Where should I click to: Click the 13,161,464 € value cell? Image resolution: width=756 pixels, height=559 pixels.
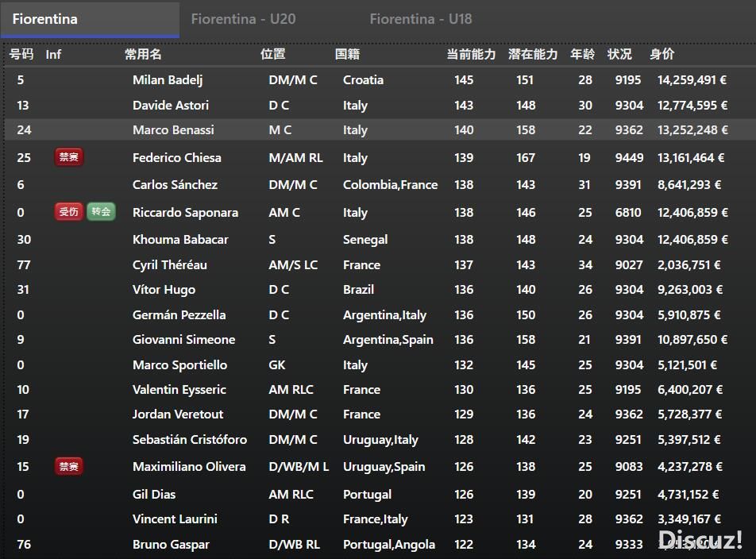click(x=691, y=157)
